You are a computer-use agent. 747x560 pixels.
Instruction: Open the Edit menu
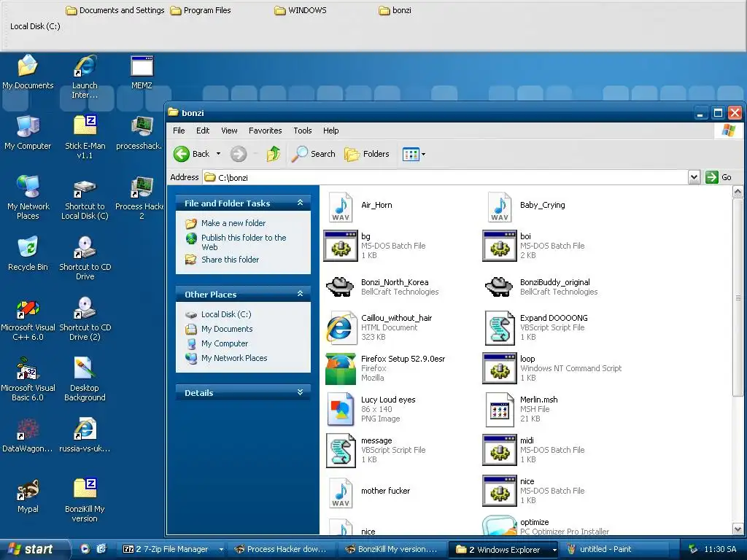(x=203, y=131)
